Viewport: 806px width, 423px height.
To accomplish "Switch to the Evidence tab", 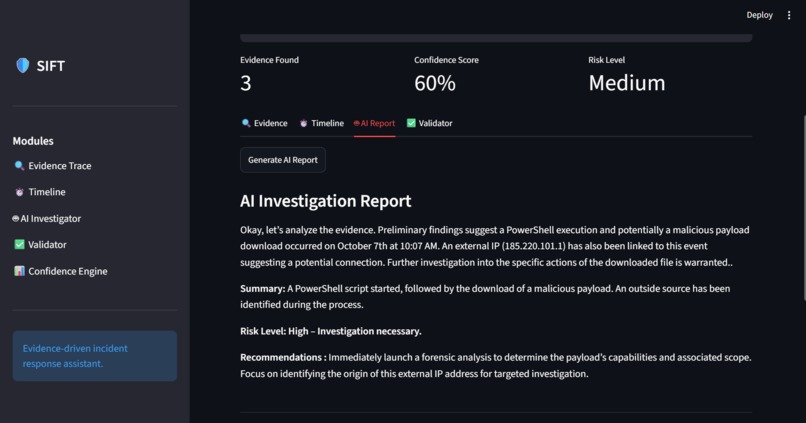I will [x=264, y=123].
